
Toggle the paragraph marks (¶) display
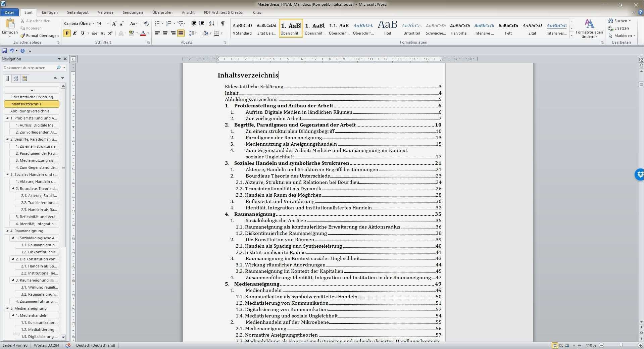click(222, 23)
